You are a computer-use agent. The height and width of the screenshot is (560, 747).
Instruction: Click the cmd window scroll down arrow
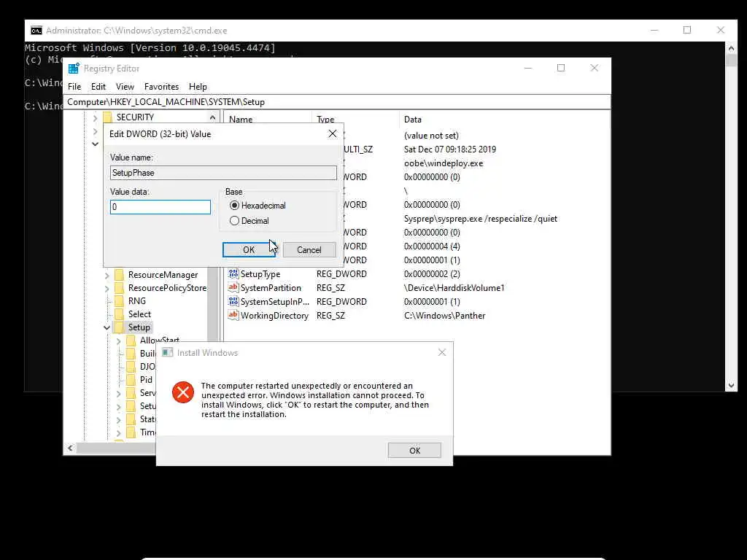(731, 386)
